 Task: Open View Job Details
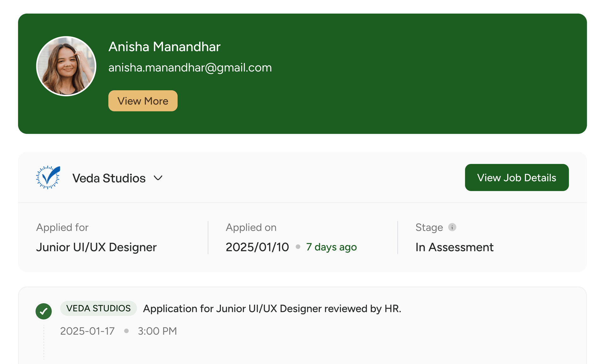point(516,178)
